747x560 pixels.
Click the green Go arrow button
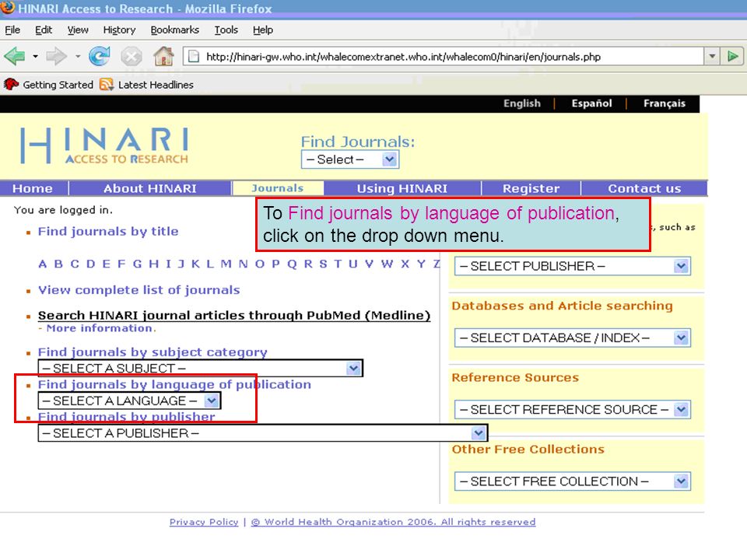pyautogui.click(x=733, y=57)
